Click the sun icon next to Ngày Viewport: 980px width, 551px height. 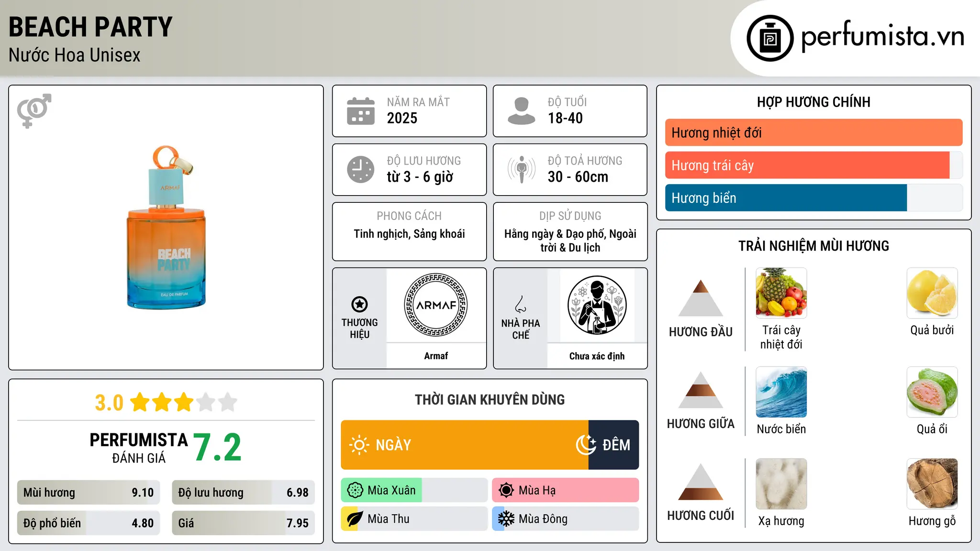[359, 445]
